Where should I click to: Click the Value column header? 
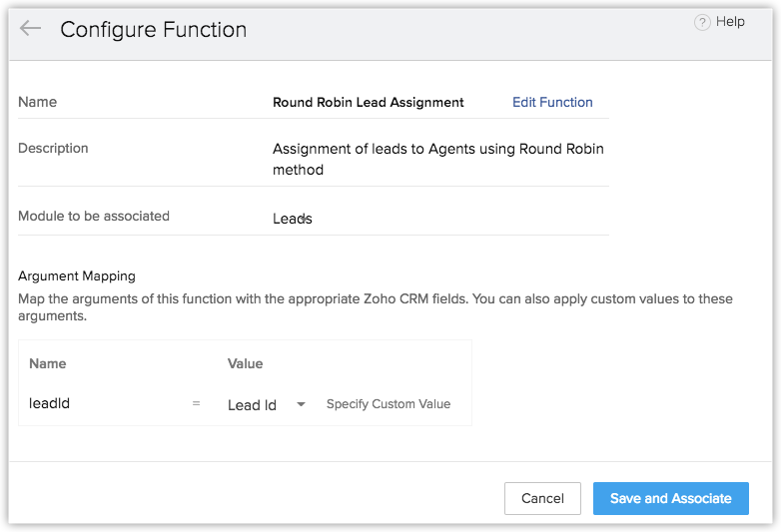[x=246, y=364]
